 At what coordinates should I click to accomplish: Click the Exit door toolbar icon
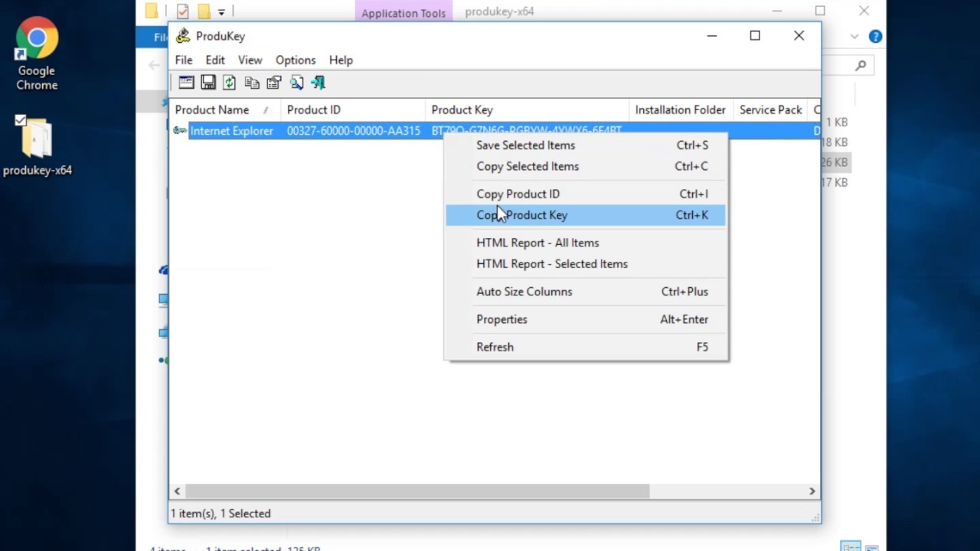[318, 83]
